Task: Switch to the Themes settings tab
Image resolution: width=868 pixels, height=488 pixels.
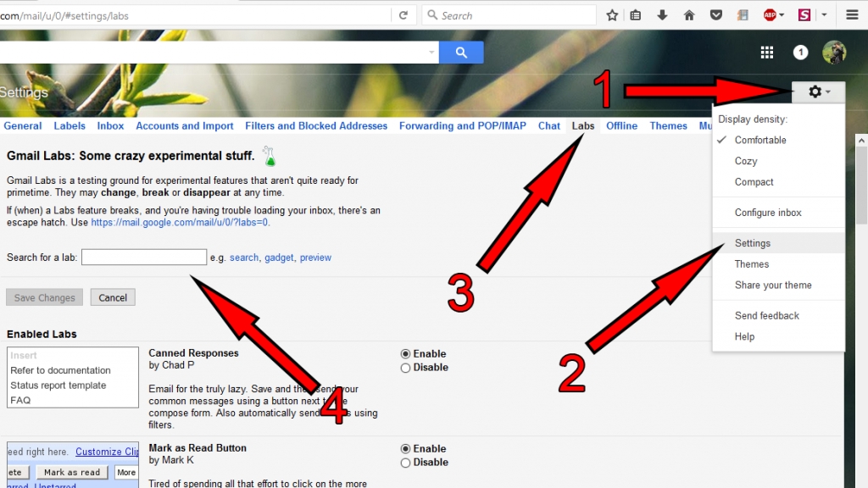Action: point(668,125)
